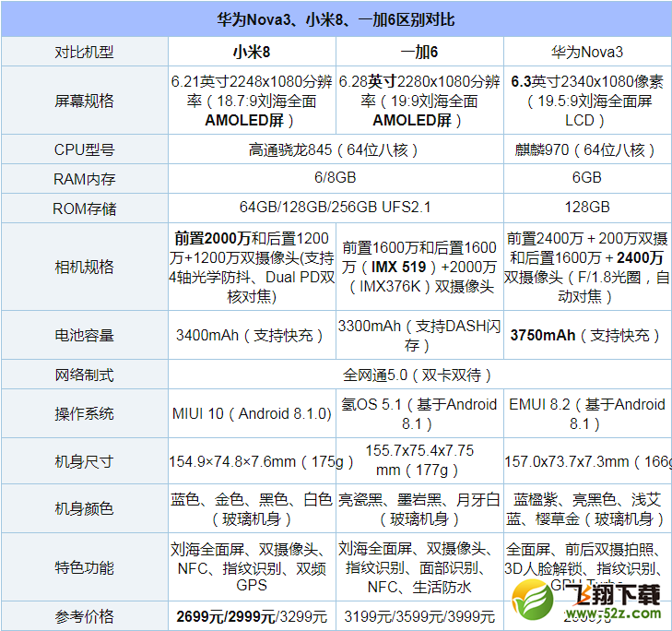This screenshot has height=631, width=672.
Task: Click the 3400mAh（支持快充） cell
Action: point(252,335)
